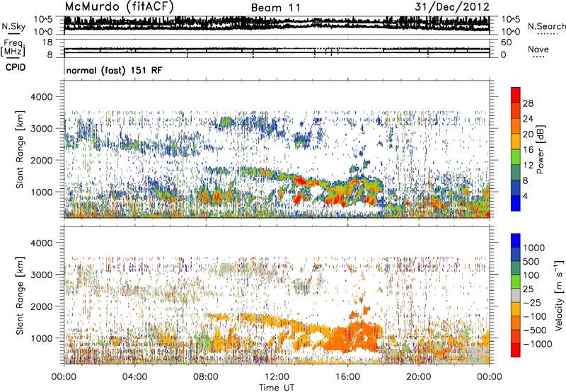Screen dimensions: 566x392
Task: Click the 24 value on Power color bar
Action: pyautogui.click(x=528, y=119)
